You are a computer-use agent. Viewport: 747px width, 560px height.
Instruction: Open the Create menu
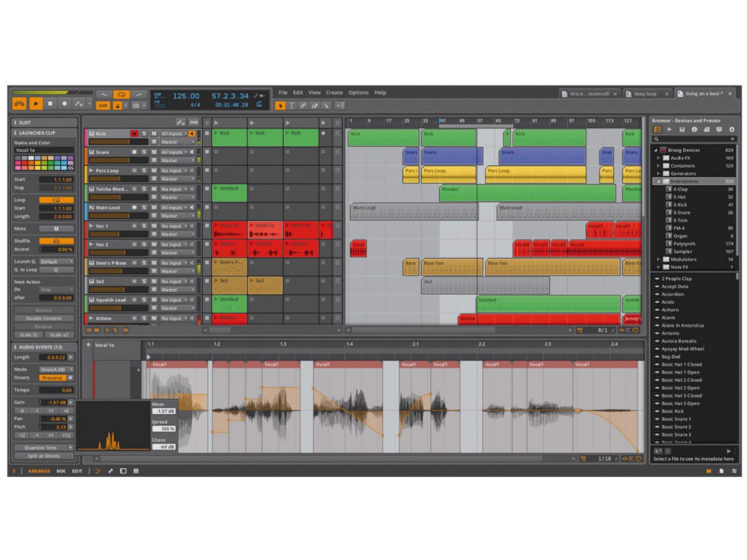pyautogui.click(x=334, y=93)
